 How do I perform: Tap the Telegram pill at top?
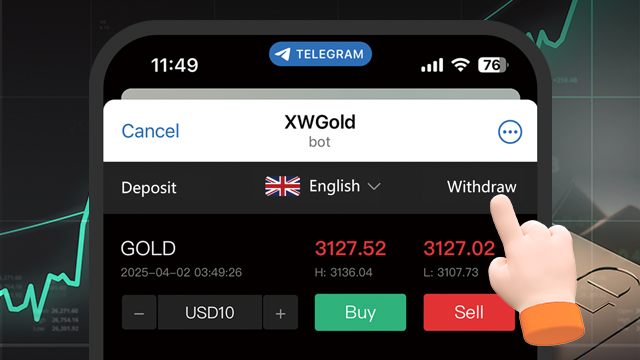click(x=320, y=54)
